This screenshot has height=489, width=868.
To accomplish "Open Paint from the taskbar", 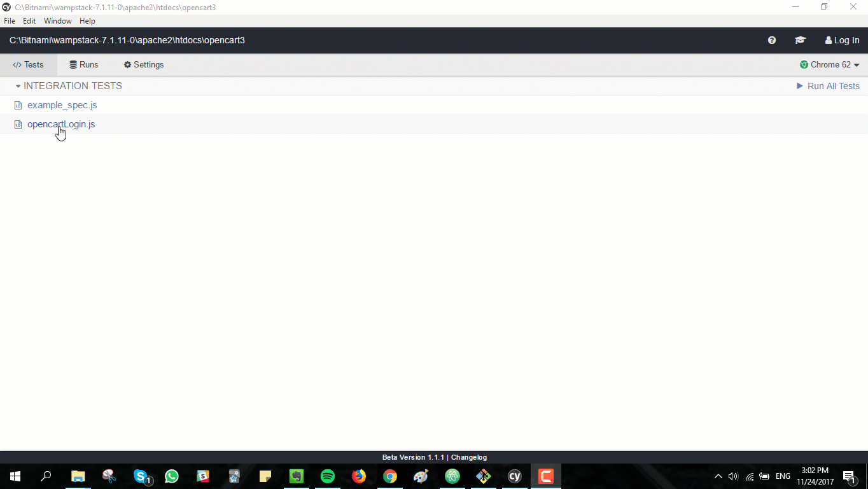I will point(421,476).
